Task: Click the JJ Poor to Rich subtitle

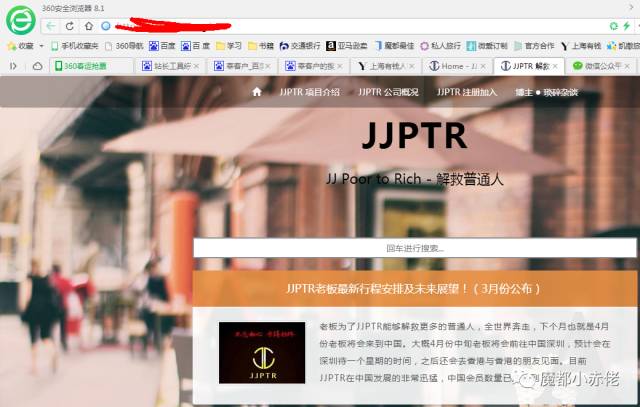Action: click(415, 179)
